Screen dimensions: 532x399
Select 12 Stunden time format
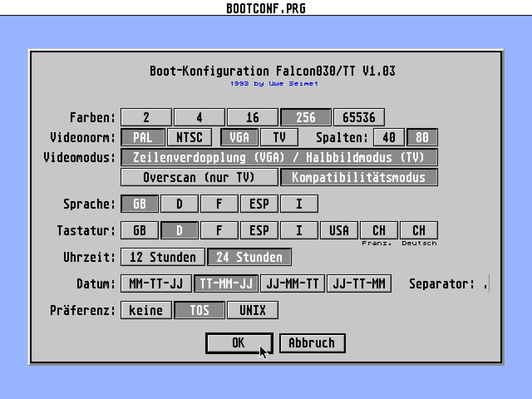(163, 257)
